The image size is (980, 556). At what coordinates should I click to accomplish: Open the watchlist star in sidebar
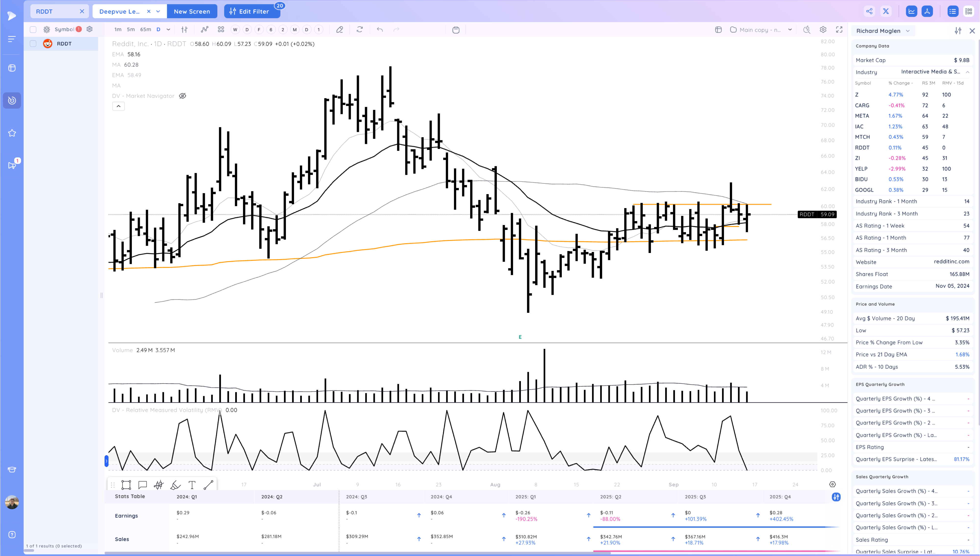click(12, 133)
